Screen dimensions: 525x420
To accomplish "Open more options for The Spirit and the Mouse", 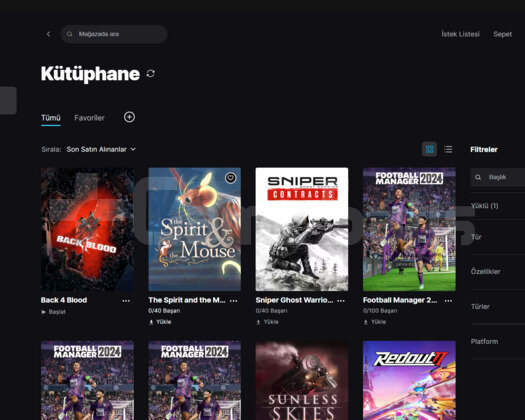I will point(234,301).
